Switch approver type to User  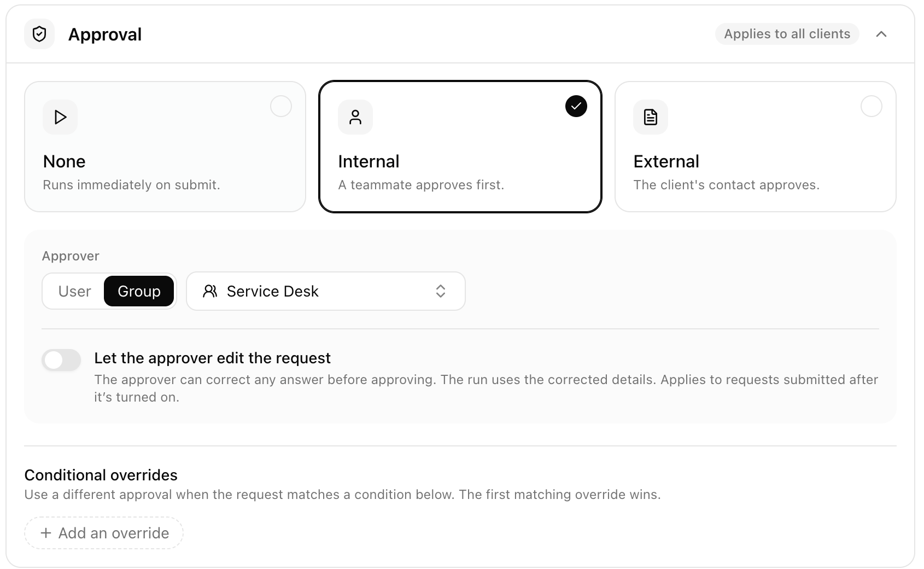74,291
